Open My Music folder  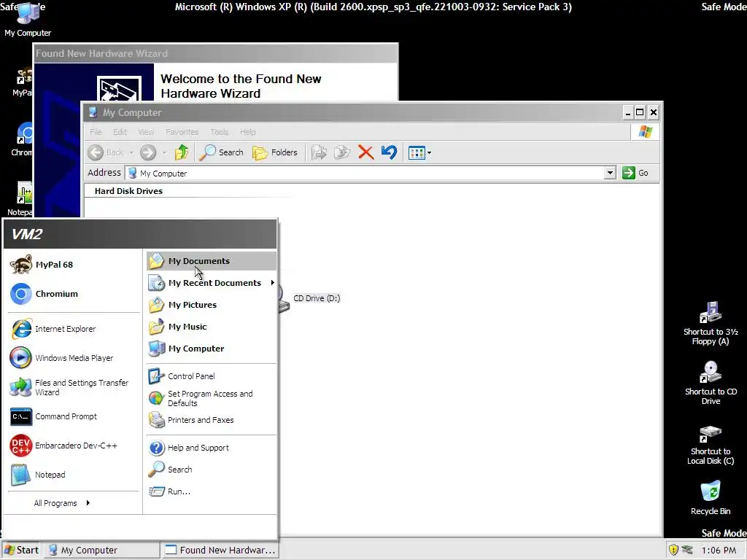point(211,327)
